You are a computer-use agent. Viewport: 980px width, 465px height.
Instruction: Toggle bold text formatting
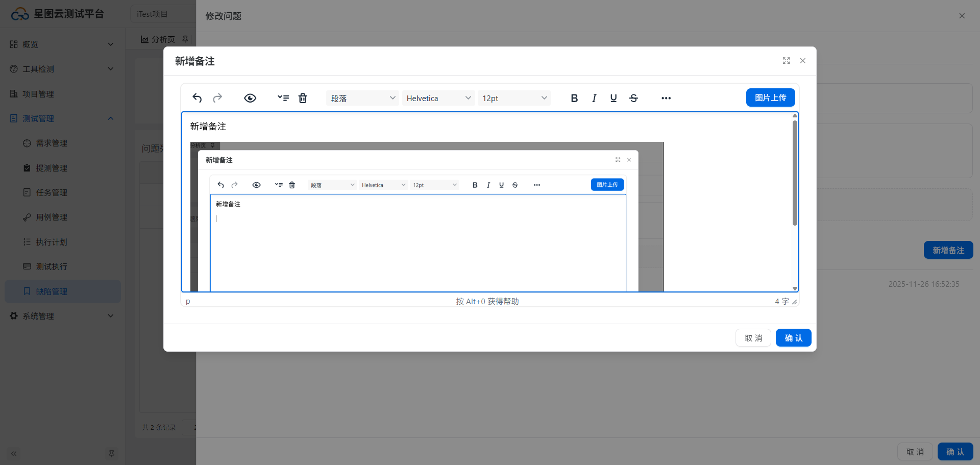[x=574, y=98]
